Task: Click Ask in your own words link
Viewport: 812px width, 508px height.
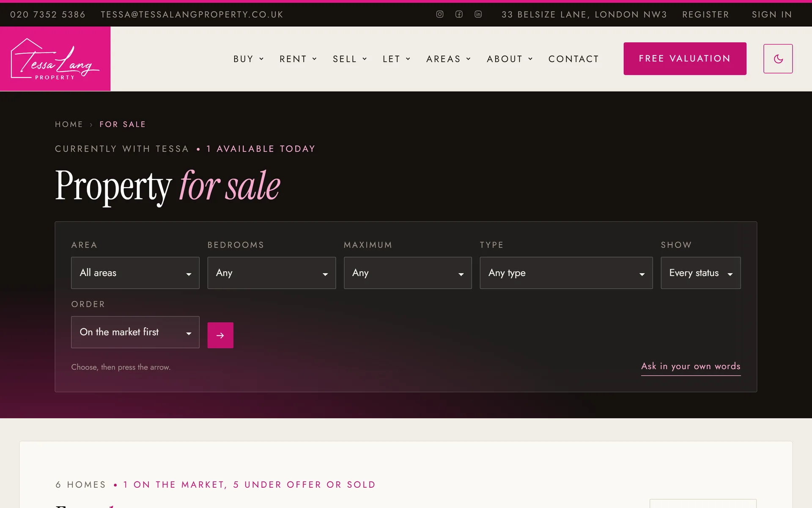Action: pos(691,367)
